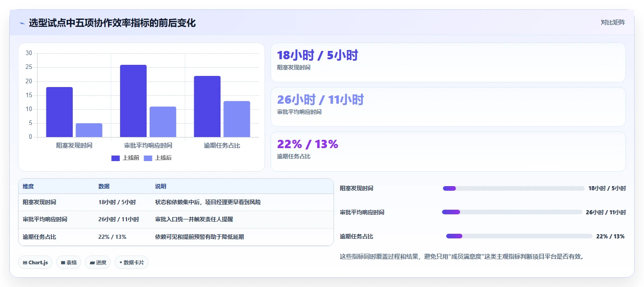
Task: Click the 数据卡片 tag chip
Action: 132,262
